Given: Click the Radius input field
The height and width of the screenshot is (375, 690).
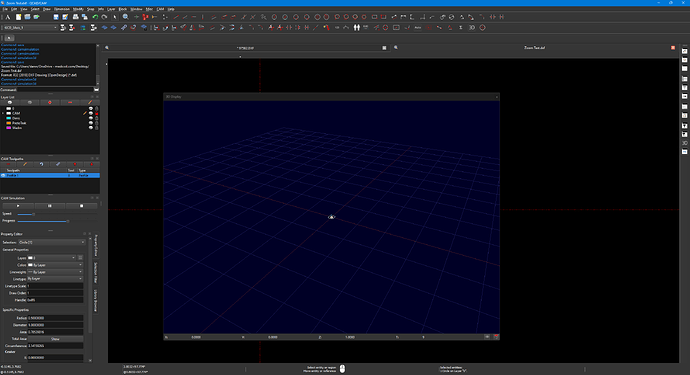Looking at the screenshot, I should tap(55, 318).
